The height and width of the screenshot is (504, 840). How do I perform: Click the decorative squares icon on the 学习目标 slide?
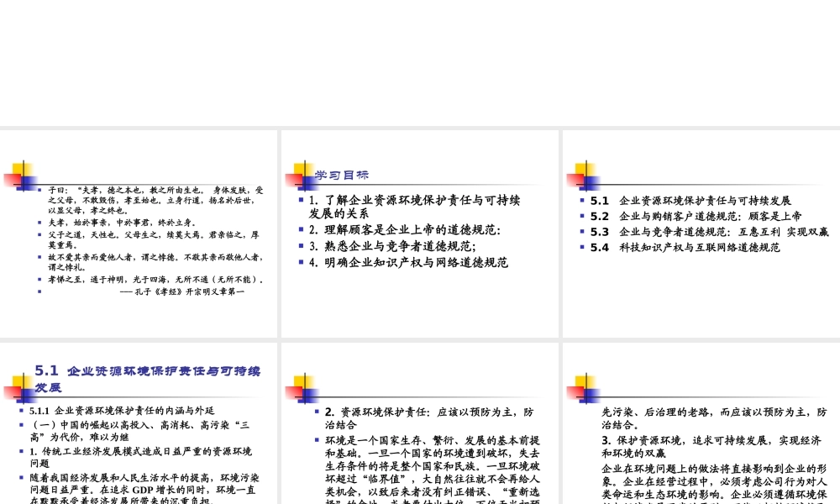tap(304, 172)
